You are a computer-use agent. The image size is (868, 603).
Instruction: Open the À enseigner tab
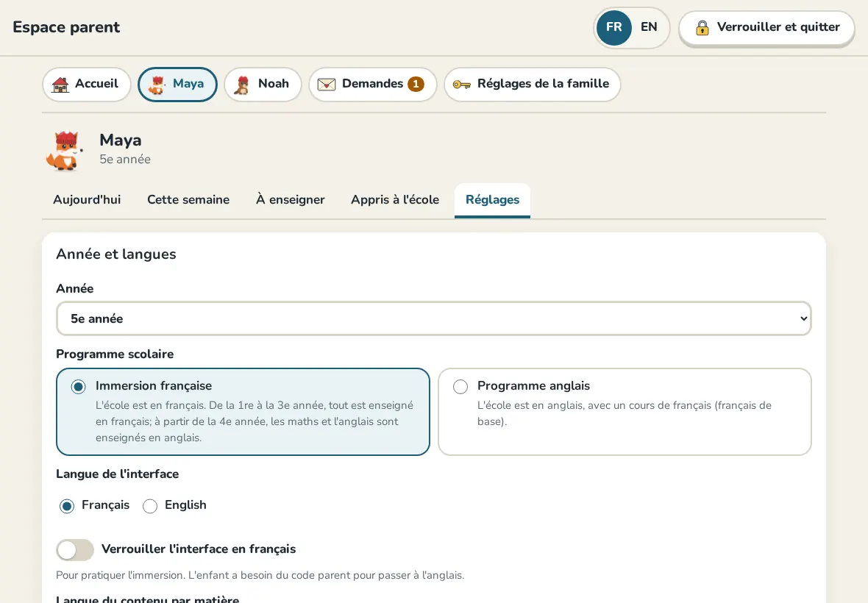click(290, 200)
